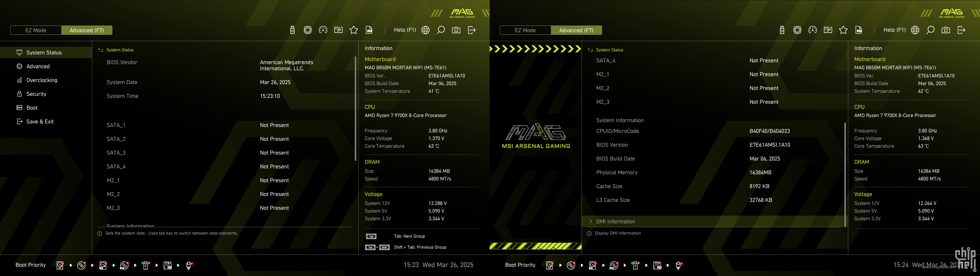Select USB hard disk boot device on left screen
980x276 pixels.
103,265
